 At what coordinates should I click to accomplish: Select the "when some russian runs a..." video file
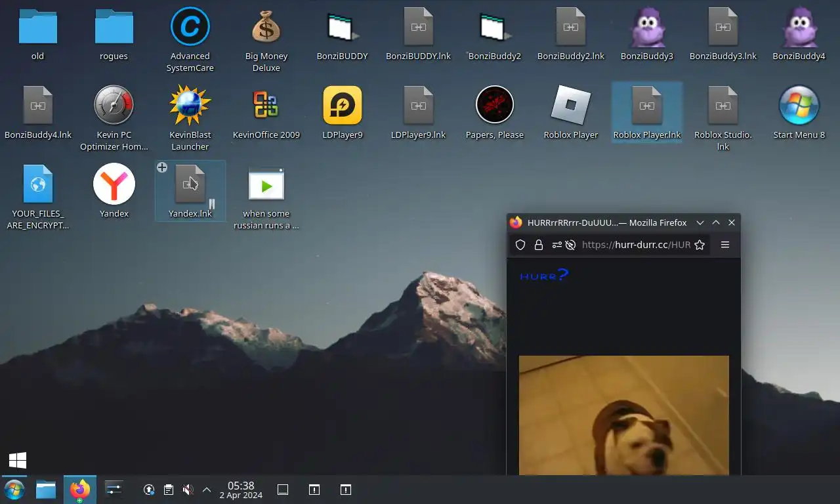(x=266, y=185)
